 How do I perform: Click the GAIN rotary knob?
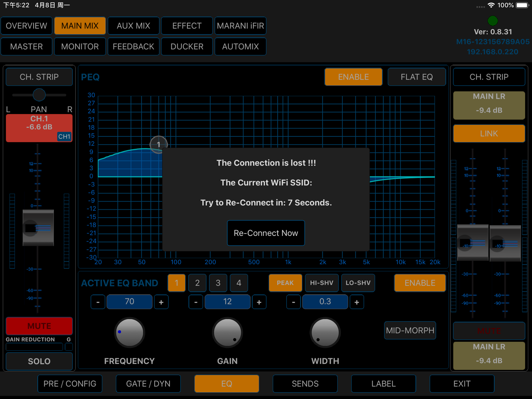click(227, 333)
